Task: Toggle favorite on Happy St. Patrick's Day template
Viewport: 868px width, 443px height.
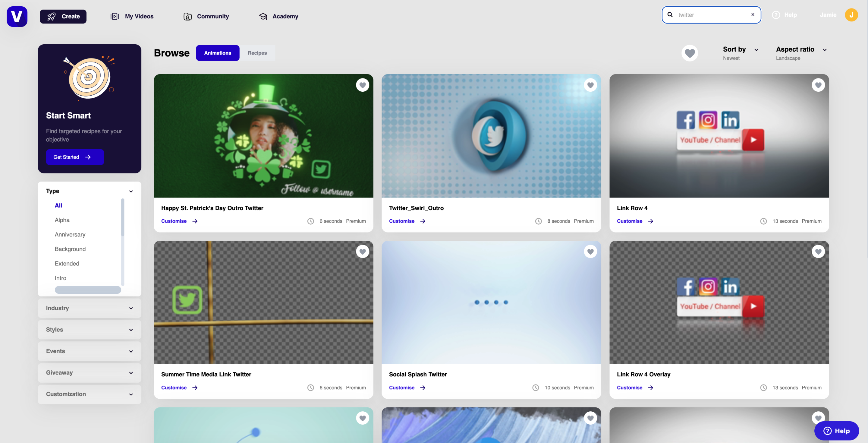Action: 362,85
